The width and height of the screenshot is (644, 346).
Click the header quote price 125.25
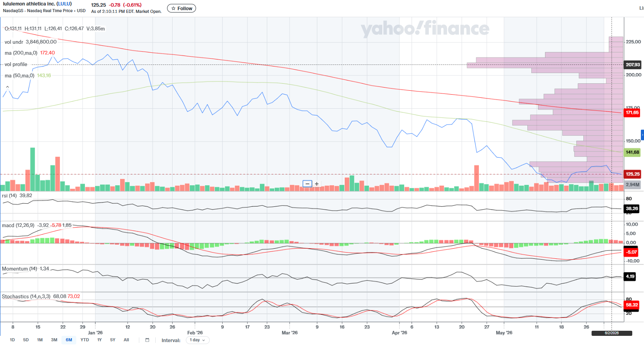[x=99, y=5]
